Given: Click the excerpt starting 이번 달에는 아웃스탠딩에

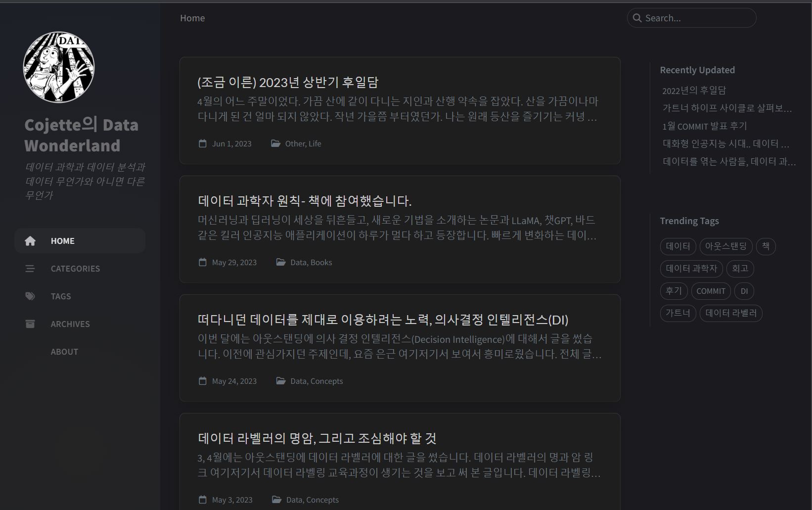Looking at the screenshot, I should [399, 346].
